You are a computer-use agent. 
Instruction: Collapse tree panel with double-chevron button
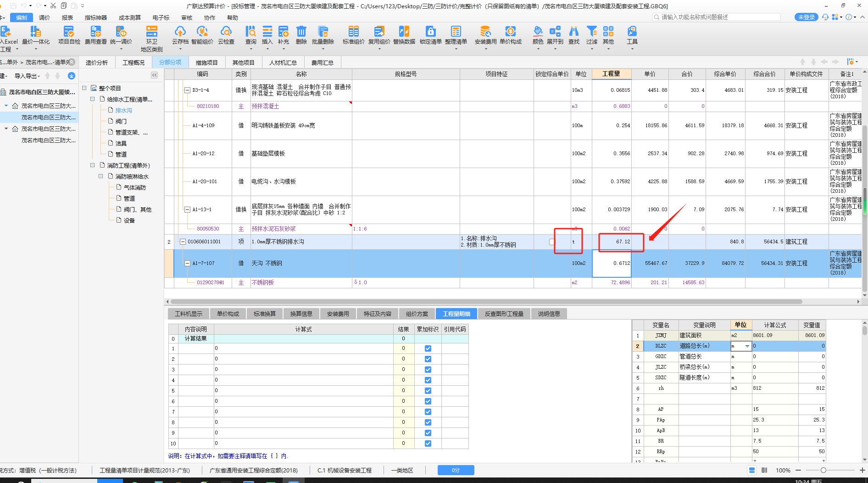(x=154, y=75)
